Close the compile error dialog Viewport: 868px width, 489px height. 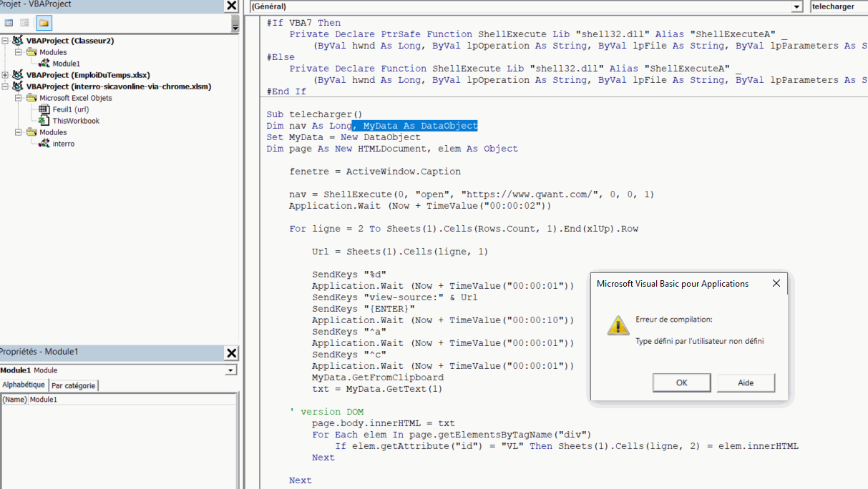coord(776,284)
